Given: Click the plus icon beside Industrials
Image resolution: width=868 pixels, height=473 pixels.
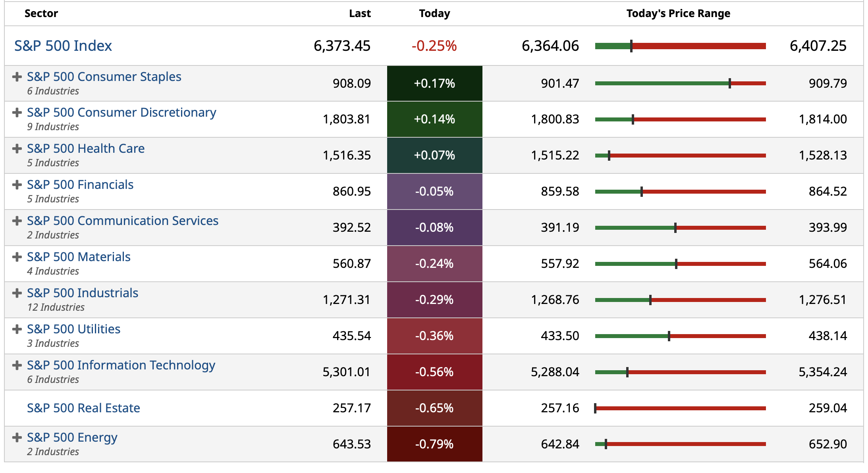Looking at the screenshot, I should 17,293.
